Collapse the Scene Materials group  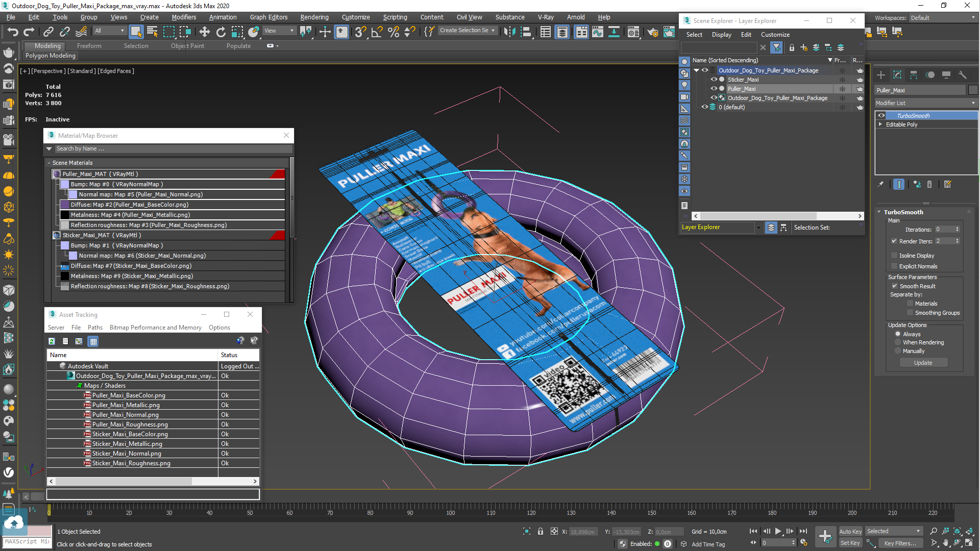tap(49, 163)
